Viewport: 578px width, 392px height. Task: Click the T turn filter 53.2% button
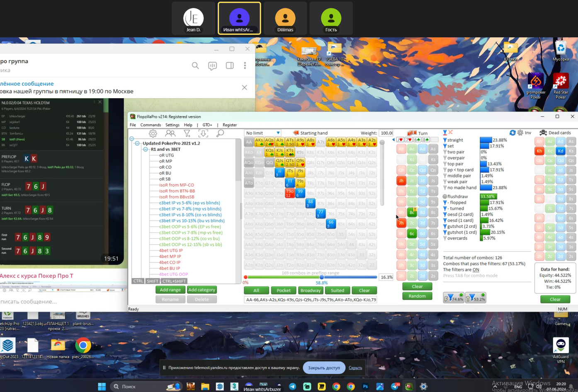[475, 298]
